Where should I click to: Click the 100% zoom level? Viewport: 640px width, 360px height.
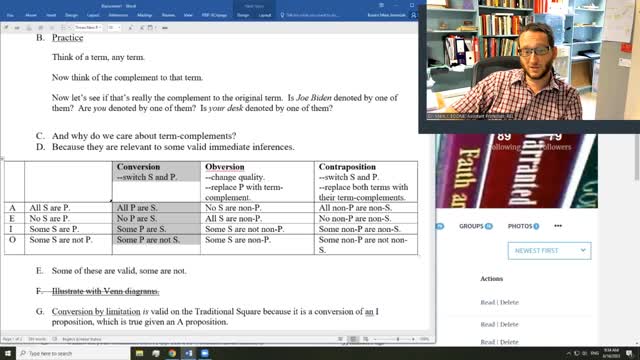pyautogui.click(x=424, y=339)
